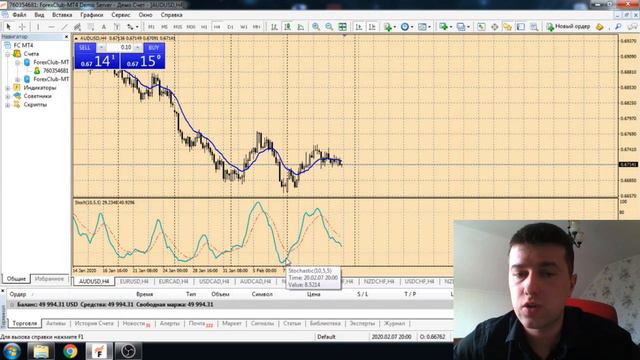Click the lot volume 0.10 field
The image size is (640, 360).
click(x=120, y=48)
